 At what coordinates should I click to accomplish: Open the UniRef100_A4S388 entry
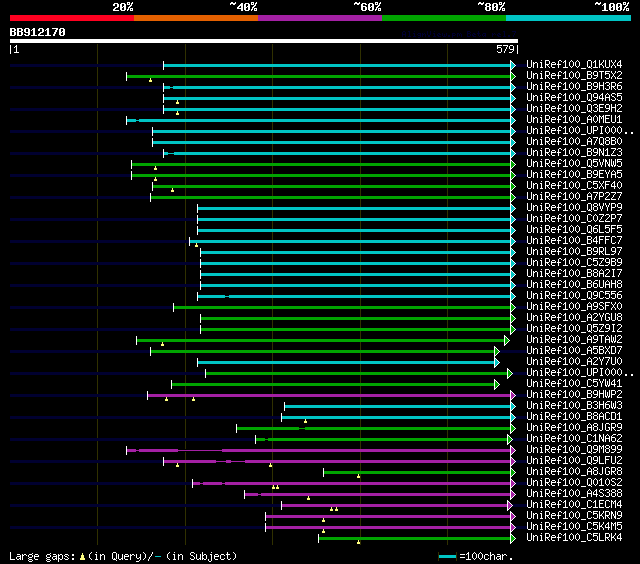coord(574,494)
